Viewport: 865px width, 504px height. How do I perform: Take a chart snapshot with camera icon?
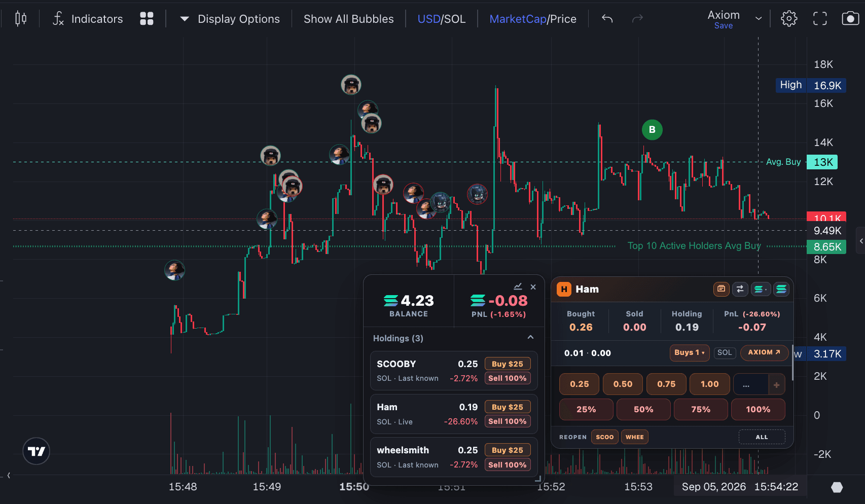[x=850, y=19]
